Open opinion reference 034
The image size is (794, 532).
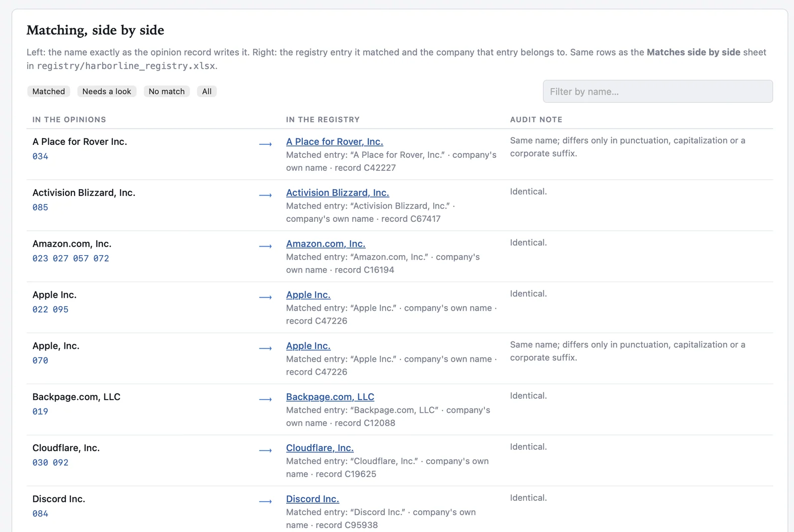coord(40,156)
